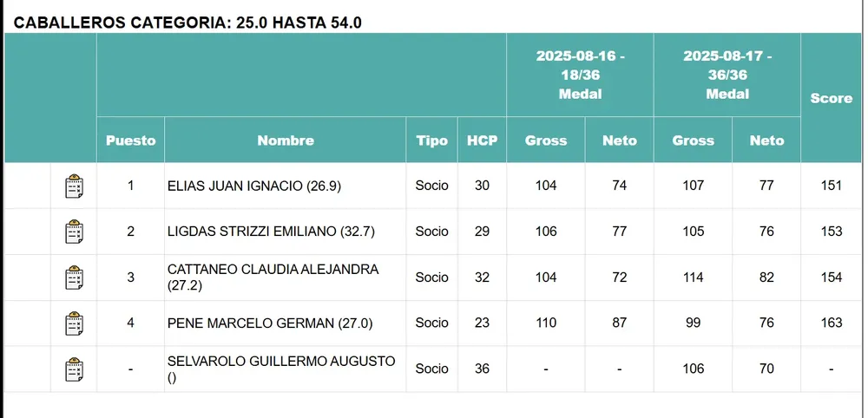The image size is (868, 418).
Task: Click the Puesto column header
Action: tap(130, 140)
